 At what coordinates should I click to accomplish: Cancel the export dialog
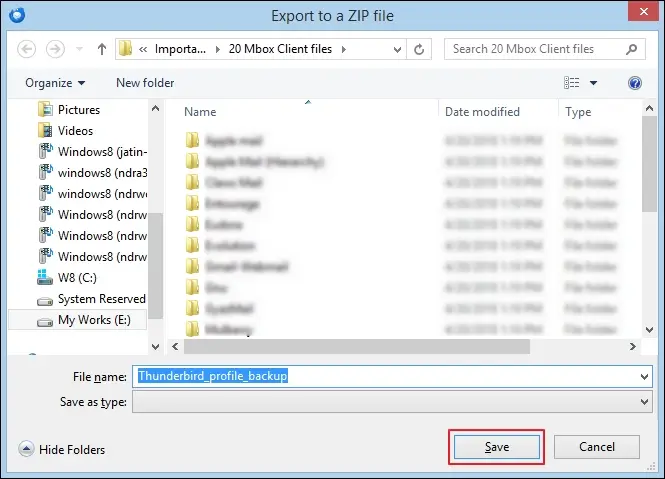597,447
